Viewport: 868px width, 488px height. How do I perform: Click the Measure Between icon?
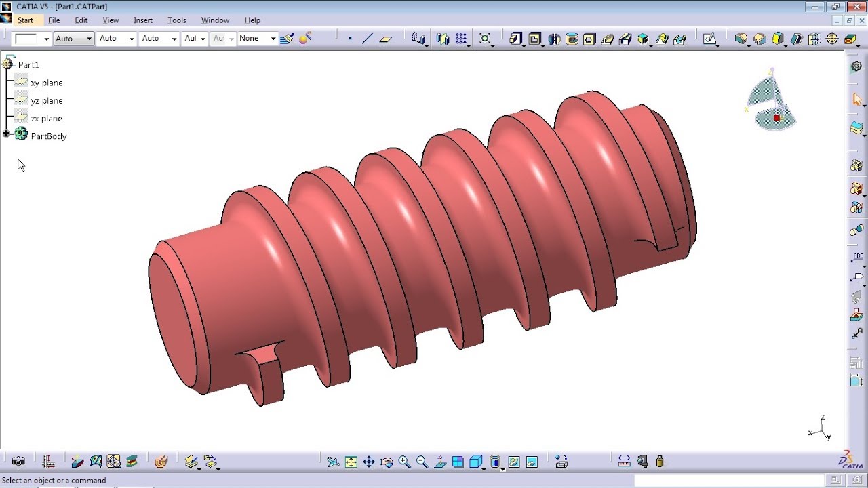point(625,462)
